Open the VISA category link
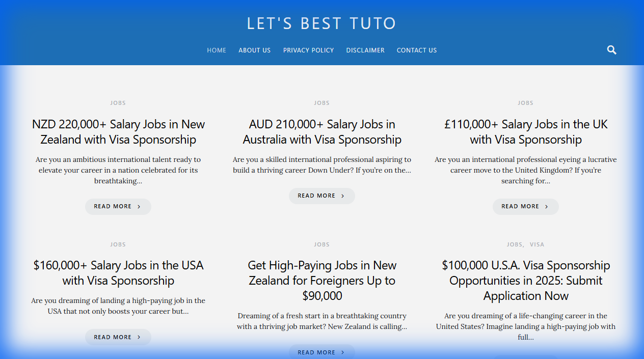Viewport: 644px width, 359px height. tap(537, 244)
